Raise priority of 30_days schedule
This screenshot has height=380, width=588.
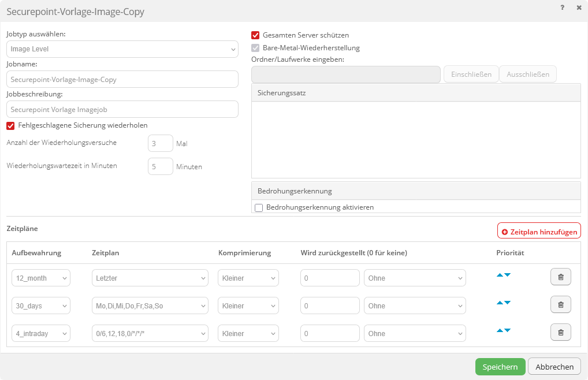tap(500, 303)
